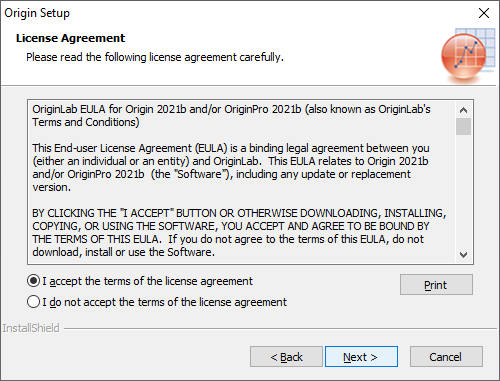The height and width of the screenshot is (381, 500).
Task: Click the Origin Setup title bar text
Action: [37, 13]
